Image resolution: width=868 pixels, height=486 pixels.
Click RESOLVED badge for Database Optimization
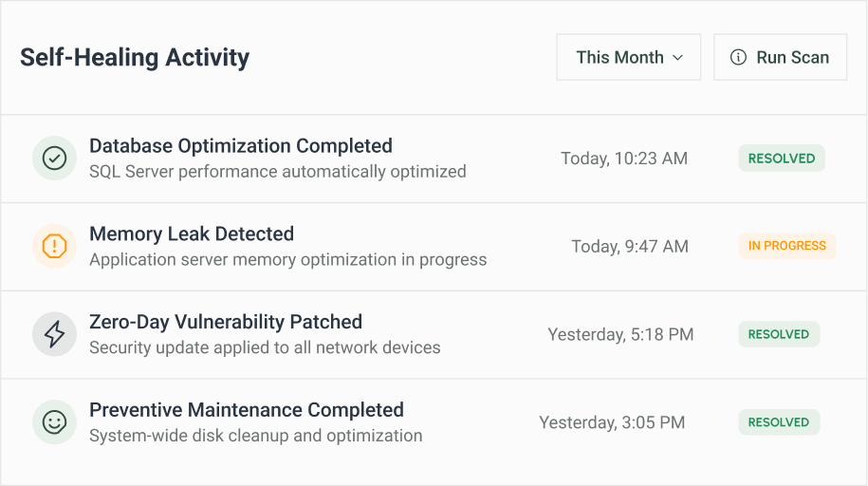click(782, 159)
